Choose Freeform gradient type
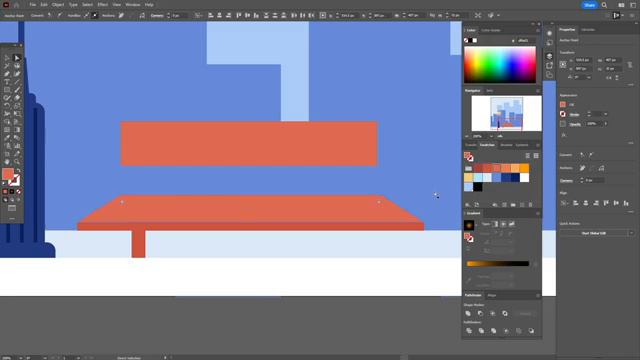 [511, 224]
